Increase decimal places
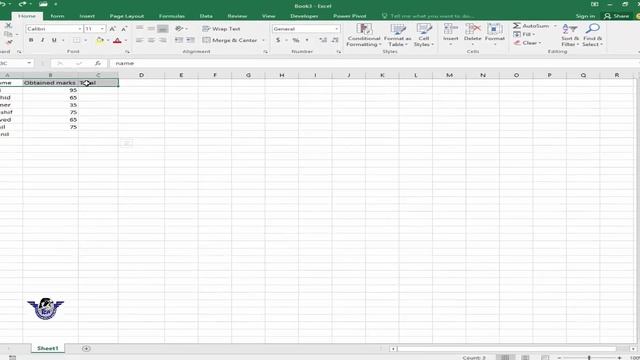The height and width of the screenshot is (360, 640). point(323,40)
